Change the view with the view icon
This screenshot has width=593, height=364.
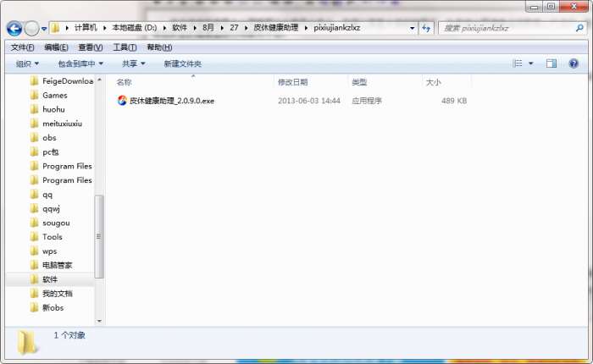pyautogui.click(x=517, y=63)
